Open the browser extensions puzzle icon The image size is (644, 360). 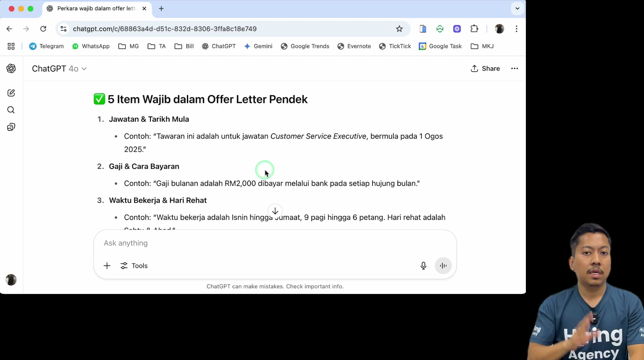coord(474,29)
